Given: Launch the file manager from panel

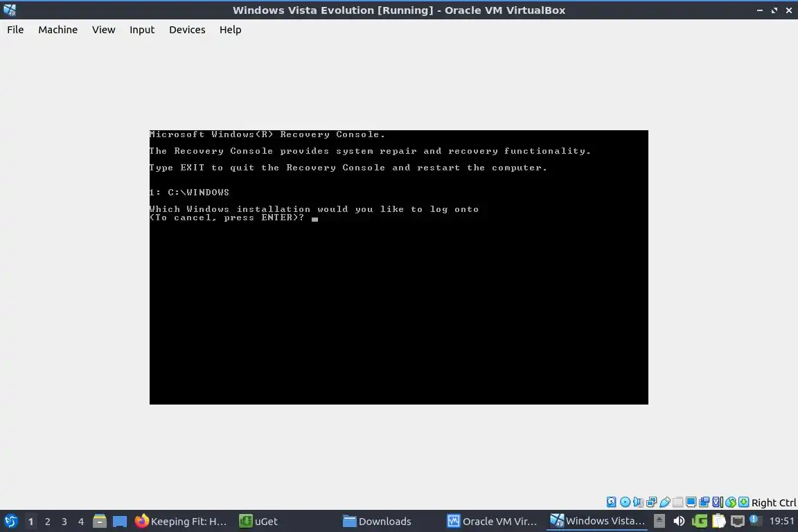Looking at the screenshot, I should click(x=100, y=521).
